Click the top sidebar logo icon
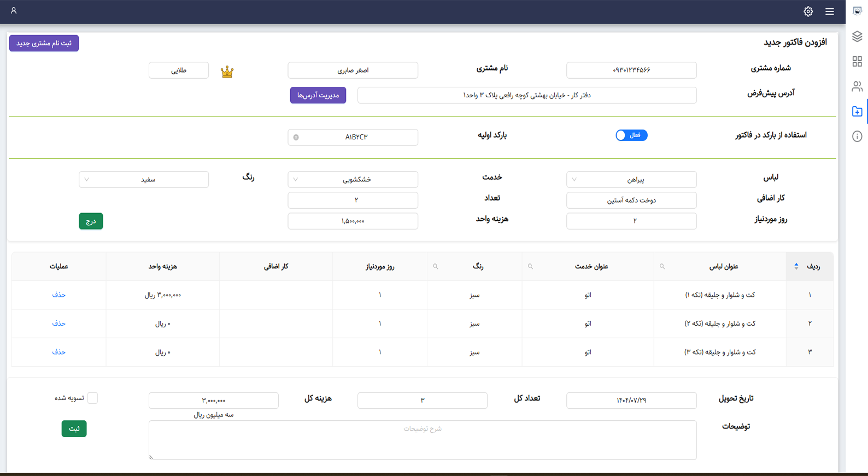 pos(857,11)
